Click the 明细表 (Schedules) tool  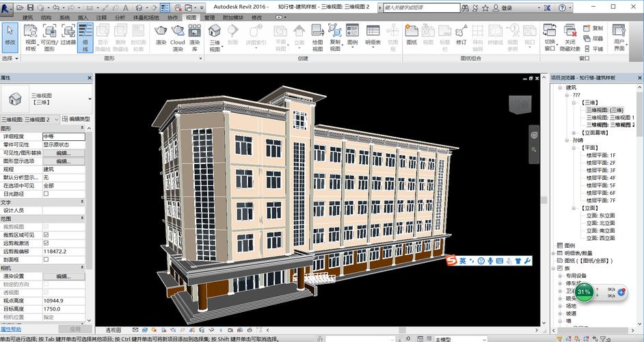pos(373,35)
